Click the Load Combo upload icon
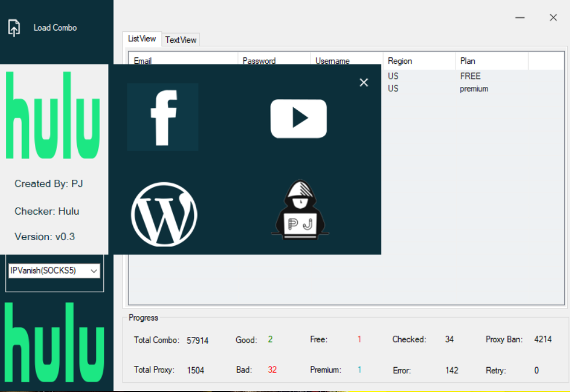The height and width of the screenshot is (392, 570). point(14,28)
